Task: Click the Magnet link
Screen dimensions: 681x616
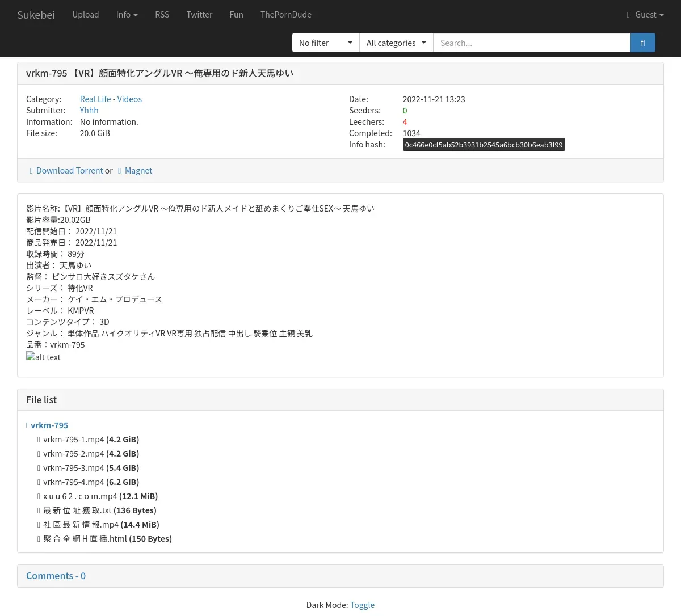Action: click(x=138, y=171)
